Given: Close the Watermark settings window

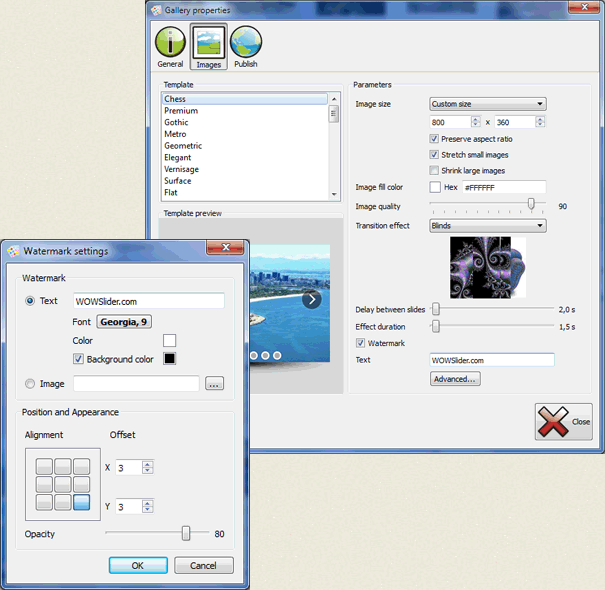Looking at the screenshot, I should point(225,247).
